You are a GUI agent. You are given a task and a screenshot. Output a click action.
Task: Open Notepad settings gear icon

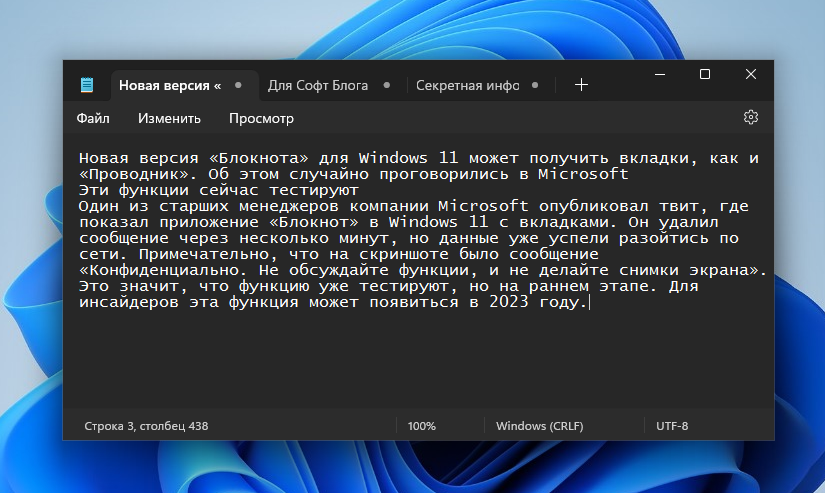(751, 117)
